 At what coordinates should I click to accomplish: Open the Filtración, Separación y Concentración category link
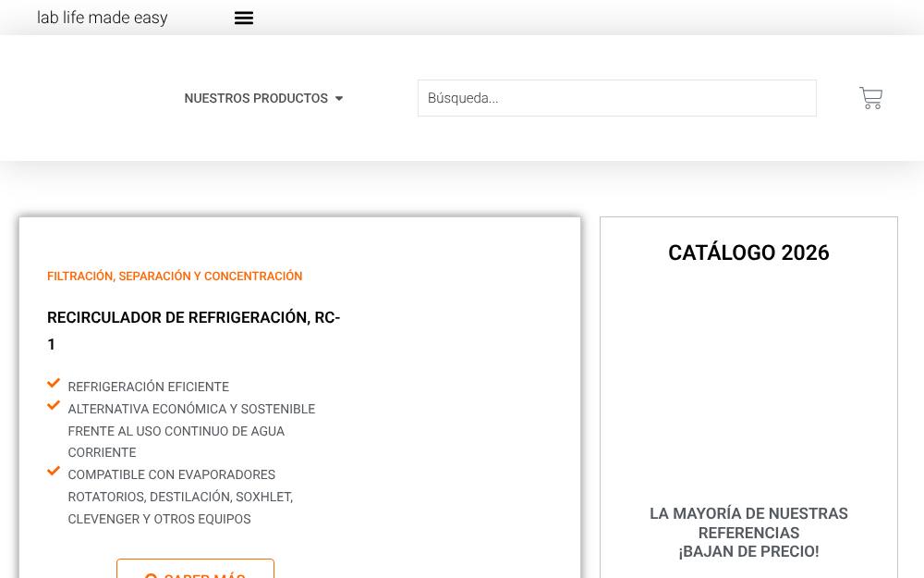point(175,276)
